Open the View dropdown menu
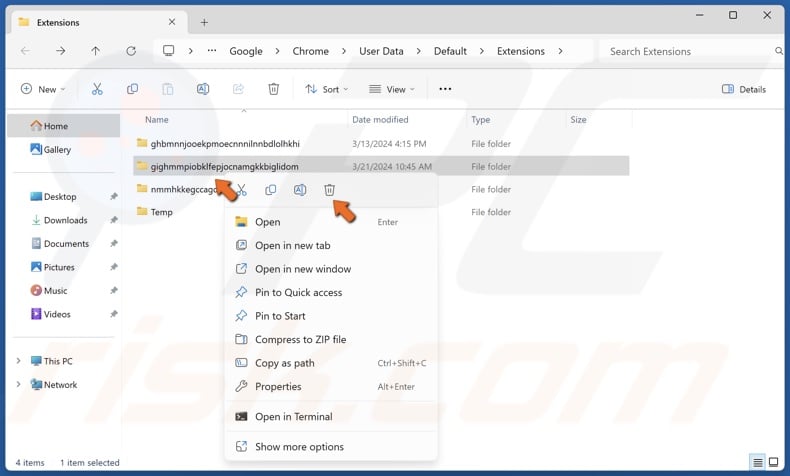 tap(392, 89)
